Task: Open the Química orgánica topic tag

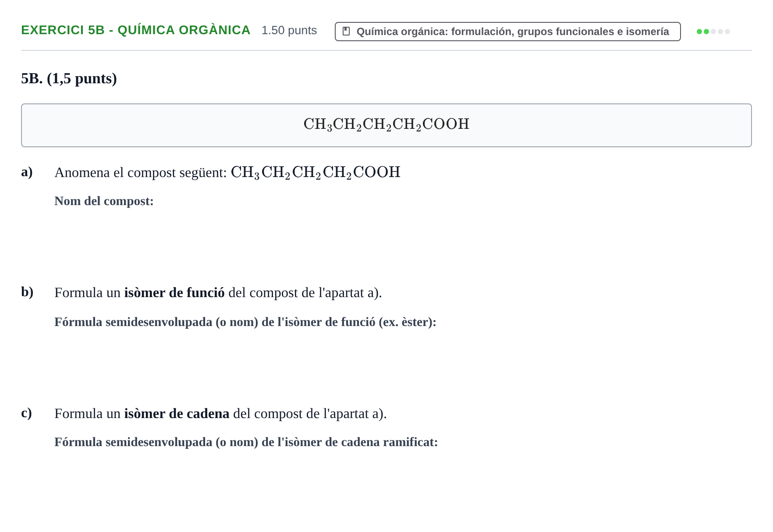Action: [x=507, y=32]
